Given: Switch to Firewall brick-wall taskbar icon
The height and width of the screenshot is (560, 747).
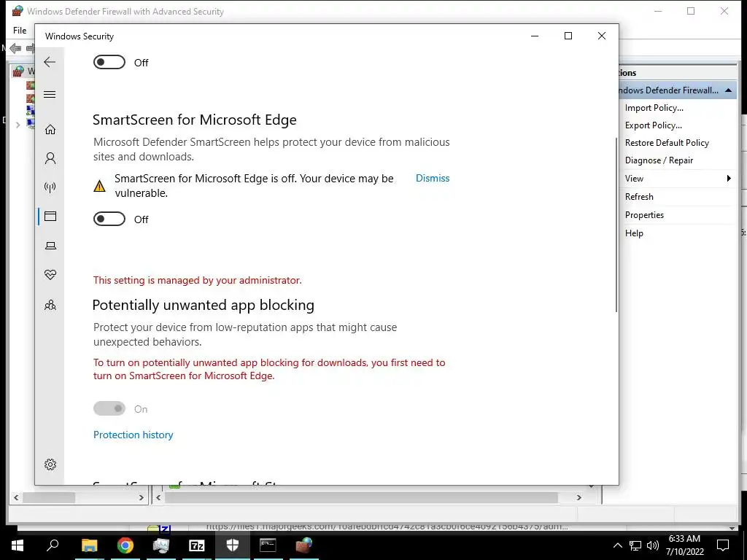Looking at the screenshot, I should coord(303,545).
